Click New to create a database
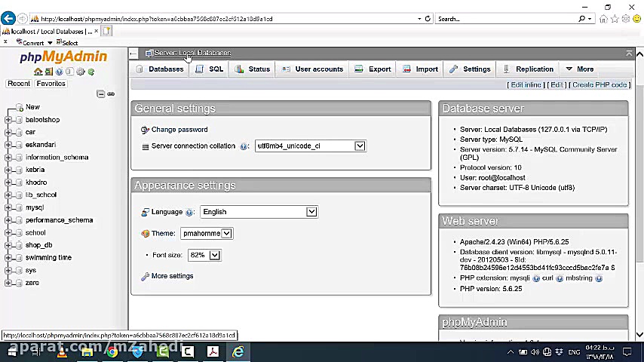 coord(32,107)
